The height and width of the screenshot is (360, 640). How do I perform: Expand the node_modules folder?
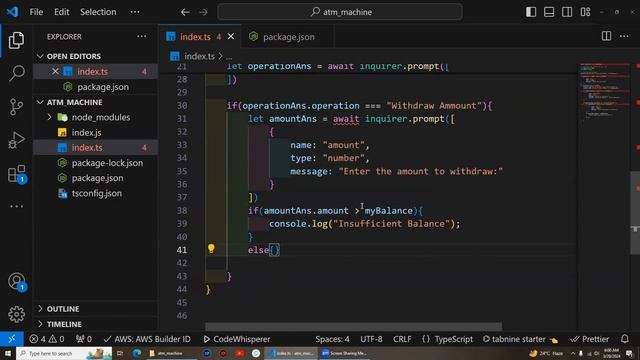click(x=49, y=118)
